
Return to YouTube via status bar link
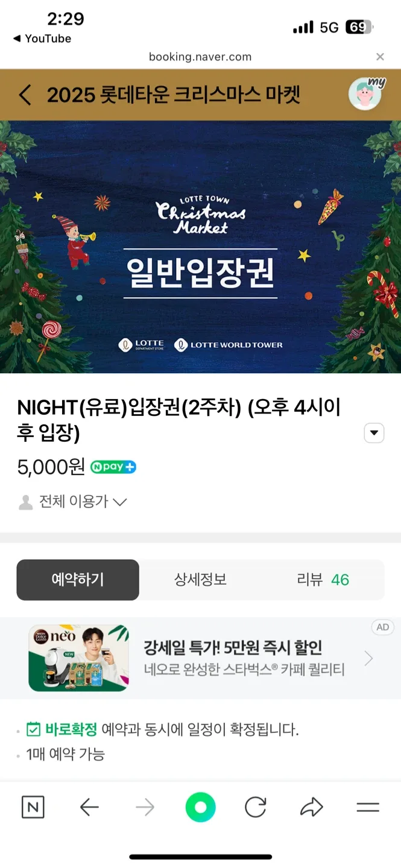point(42,39)
